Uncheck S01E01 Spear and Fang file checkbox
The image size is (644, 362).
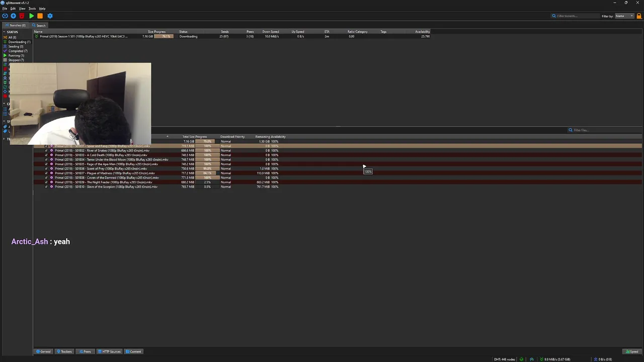point(46,146)
